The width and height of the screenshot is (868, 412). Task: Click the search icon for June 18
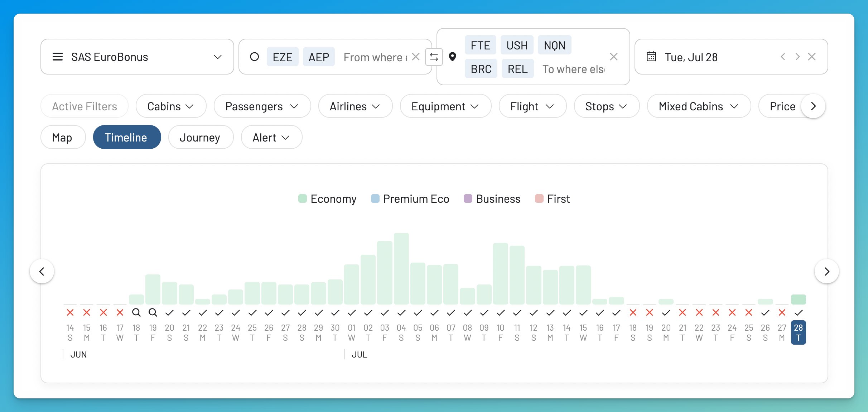tap(136, 312)
